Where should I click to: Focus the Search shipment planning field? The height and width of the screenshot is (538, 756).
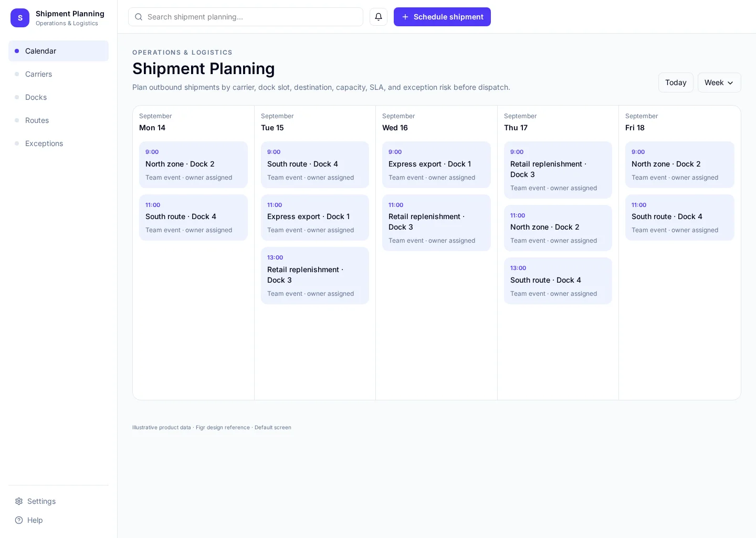click(x=246, y=17)
